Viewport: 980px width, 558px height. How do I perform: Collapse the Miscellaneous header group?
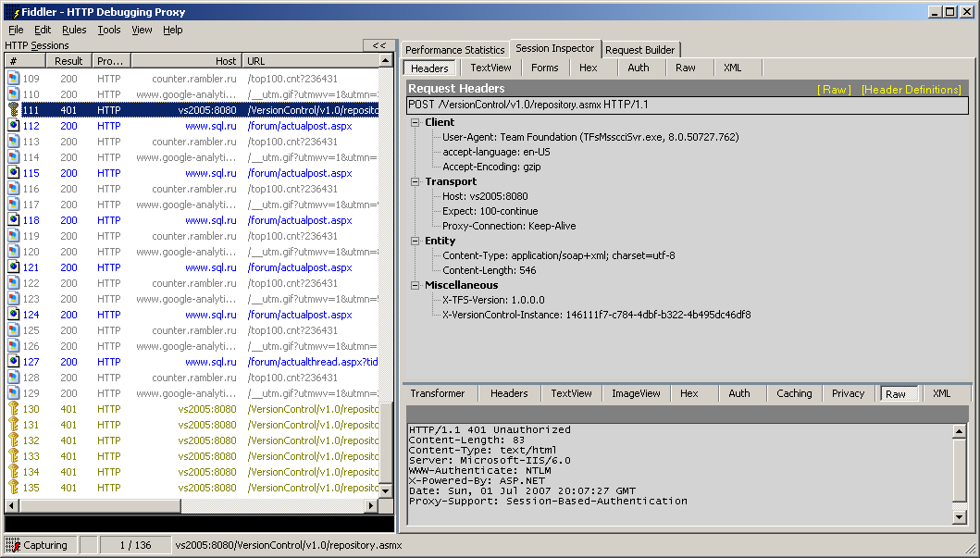pyautogui.click(x=415, y=285)
